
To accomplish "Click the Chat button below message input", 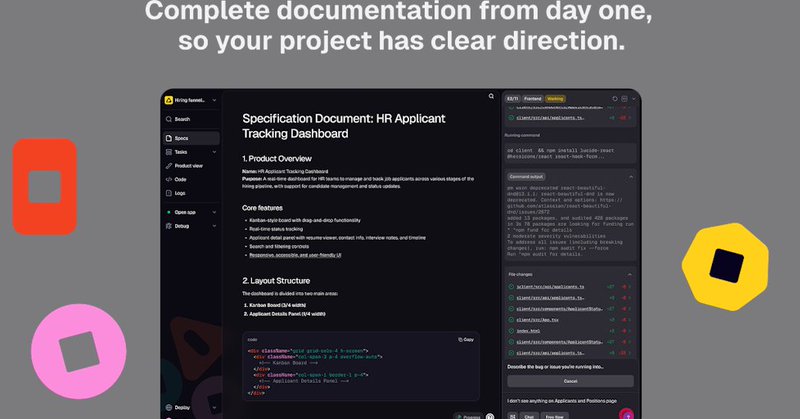I will click(x=529, y=416).
